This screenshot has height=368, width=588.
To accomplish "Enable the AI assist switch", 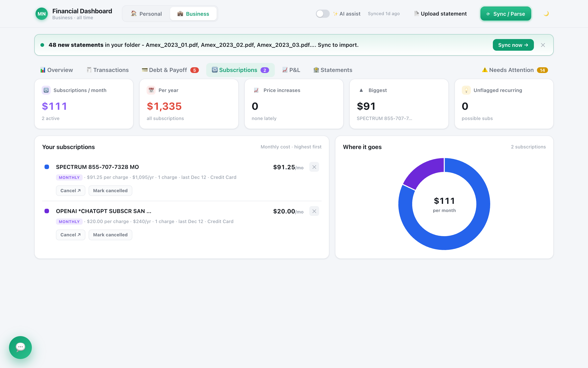I will (x=322, y=14).
